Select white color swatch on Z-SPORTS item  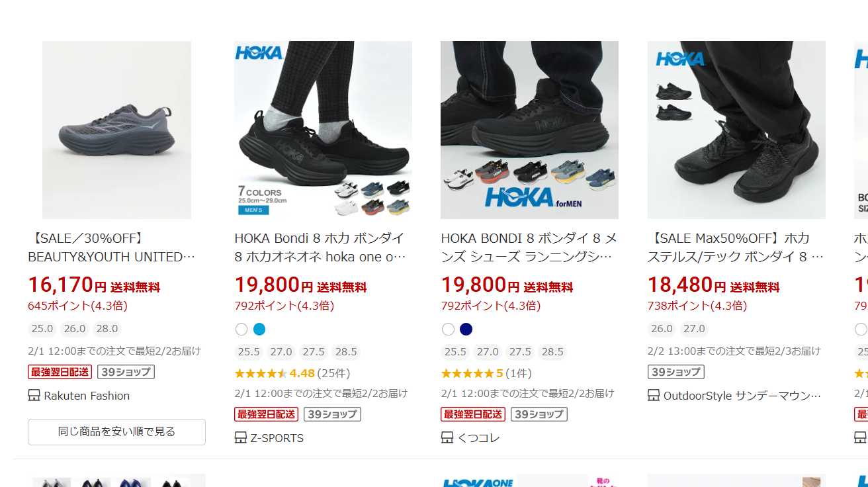(241, 329)
